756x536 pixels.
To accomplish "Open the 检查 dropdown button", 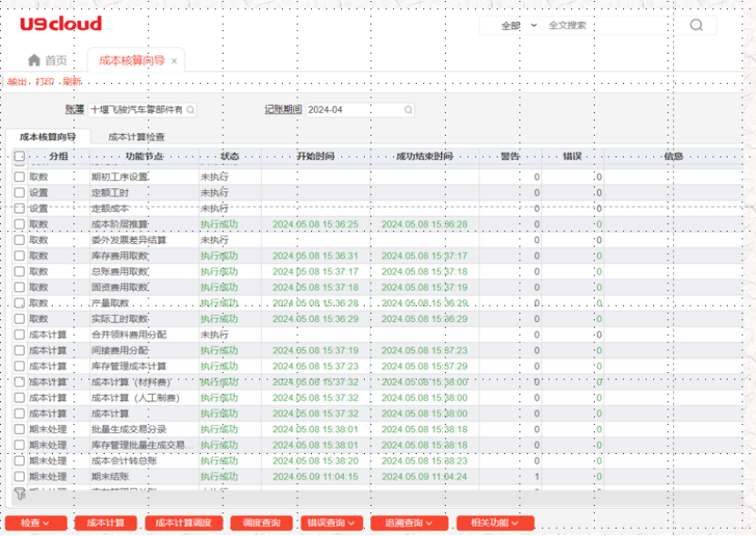I will [35, 522].
